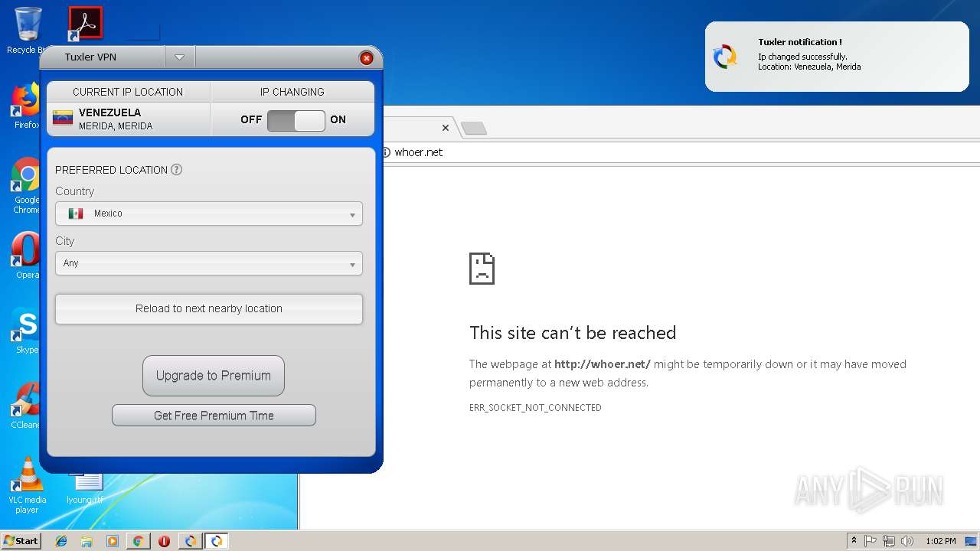Toggle the IP Changing switch

coord(296,120)
